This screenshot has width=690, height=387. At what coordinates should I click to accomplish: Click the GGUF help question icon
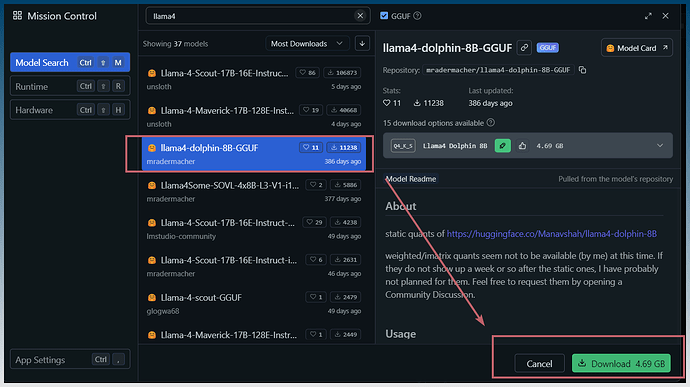(417, 16)
